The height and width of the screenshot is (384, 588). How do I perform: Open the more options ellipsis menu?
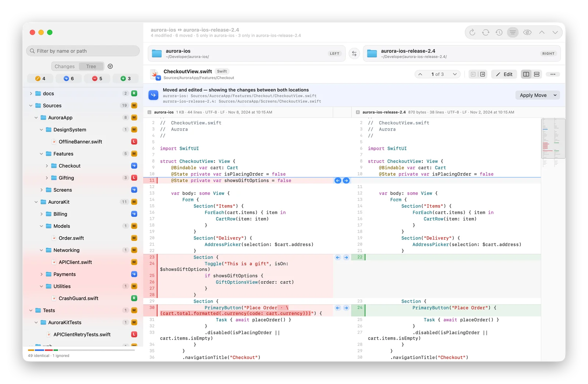553,74
